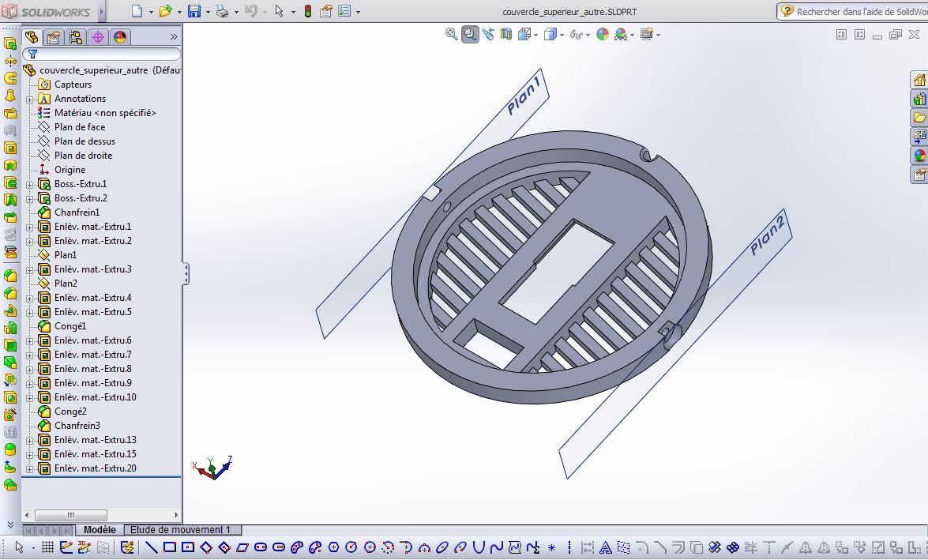Select the Line sketch tool
Viewport: 928px width, 560px height.
click(151, 547)
